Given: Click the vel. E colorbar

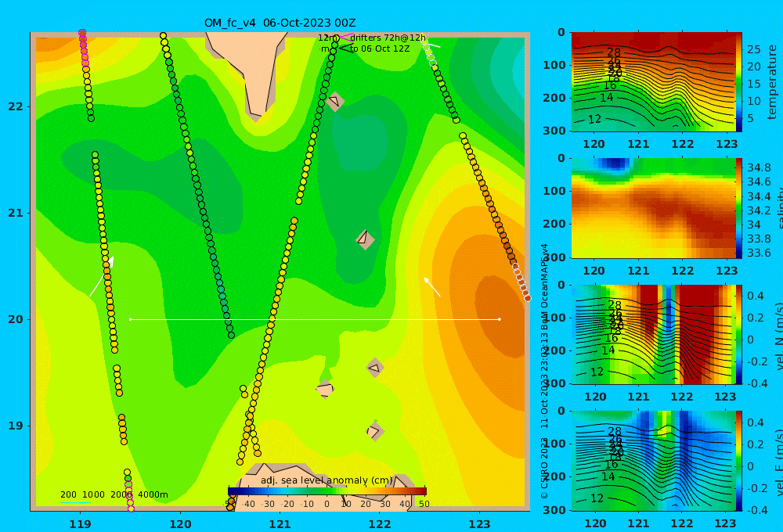Looking at the screenshot, I should [738, 461].
